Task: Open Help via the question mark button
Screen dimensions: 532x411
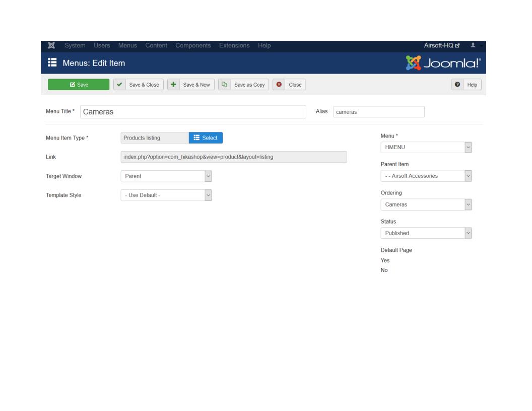Action: [467, 85]
